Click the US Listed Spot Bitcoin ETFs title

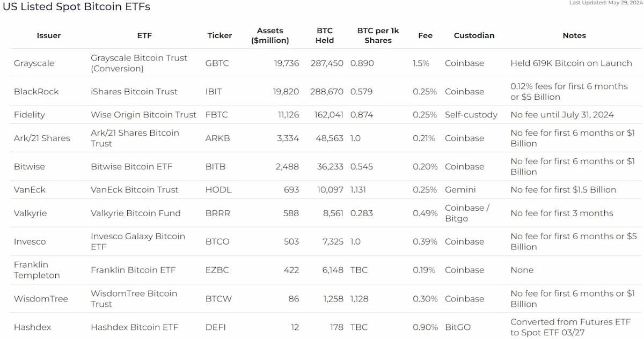click(77, 6)
